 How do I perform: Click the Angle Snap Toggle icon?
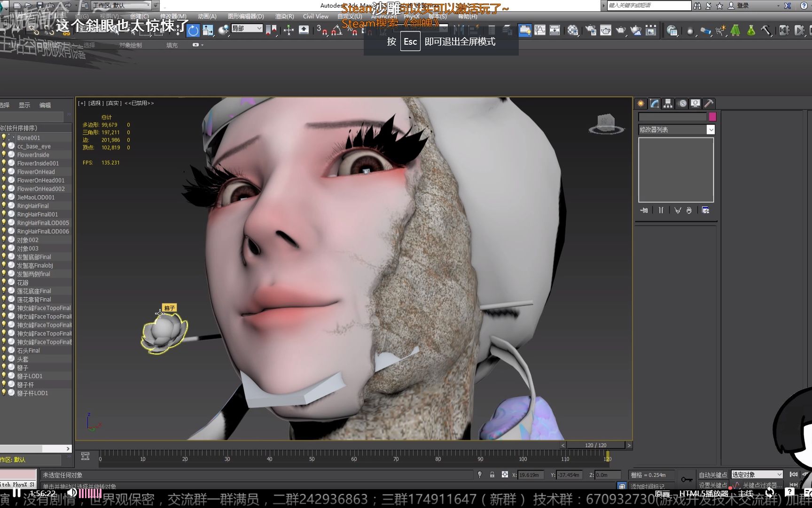pos(336,31)
